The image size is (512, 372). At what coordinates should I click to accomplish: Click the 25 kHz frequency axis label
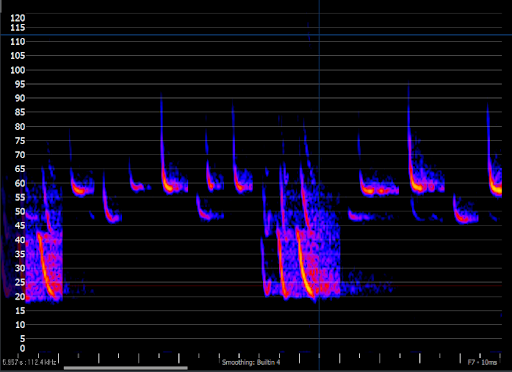(x=20, y=282)
